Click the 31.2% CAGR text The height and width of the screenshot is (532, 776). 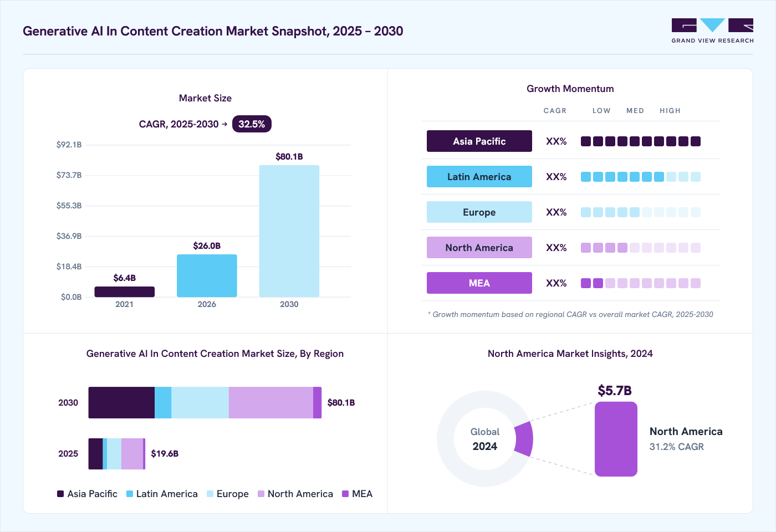[x=677, y=447]
